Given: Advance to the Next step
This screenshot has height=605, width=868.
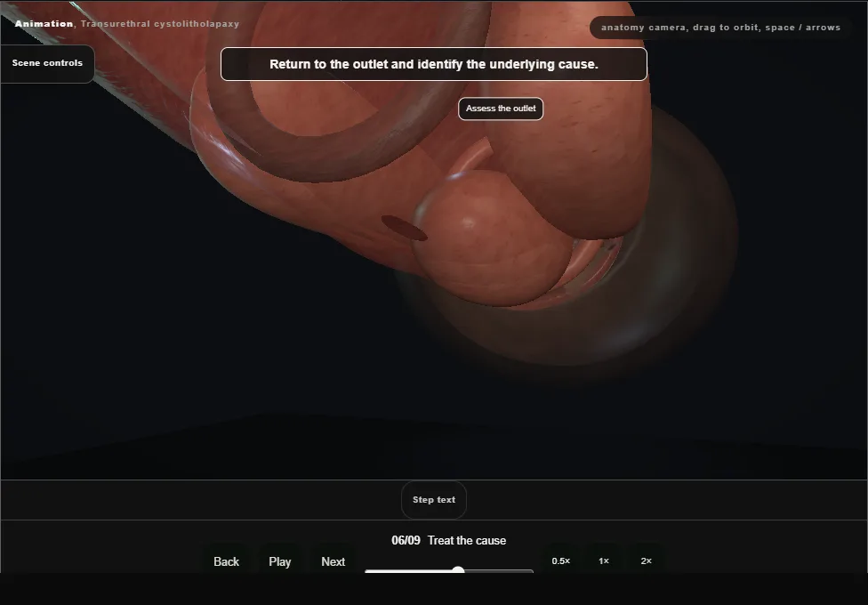Looking at the screenshot, I should pyautogui.click(x=334, y=561).
